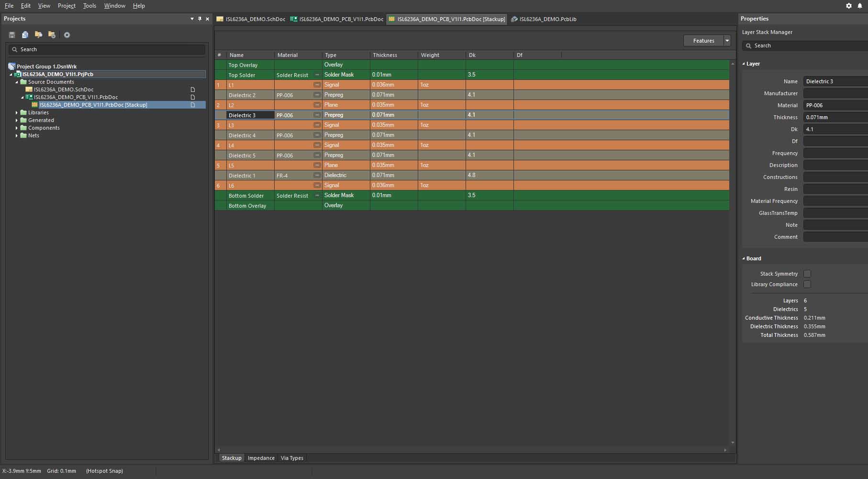Switch to the Impedance tab

tap(261, 458)
